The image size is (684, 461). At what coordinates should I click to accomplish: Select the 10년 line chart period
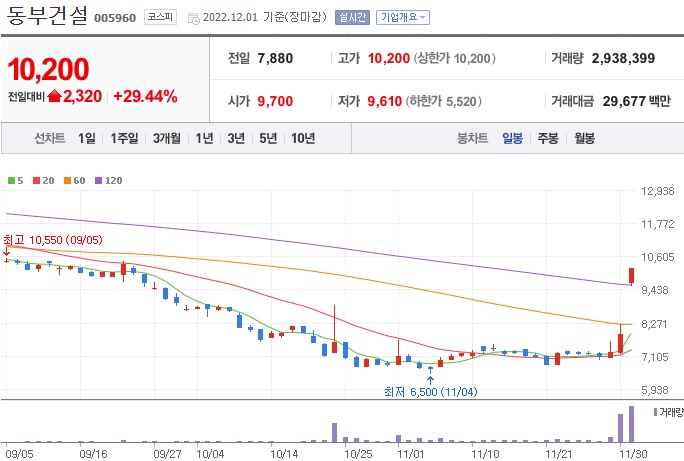[x=303, y=138]
